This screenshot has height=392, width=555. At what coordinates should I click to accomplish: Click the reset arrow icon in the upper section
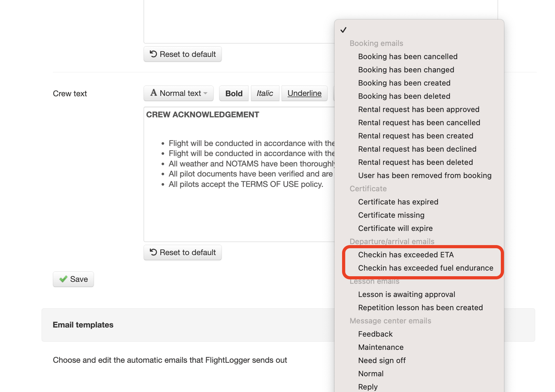tap(153, 54)
